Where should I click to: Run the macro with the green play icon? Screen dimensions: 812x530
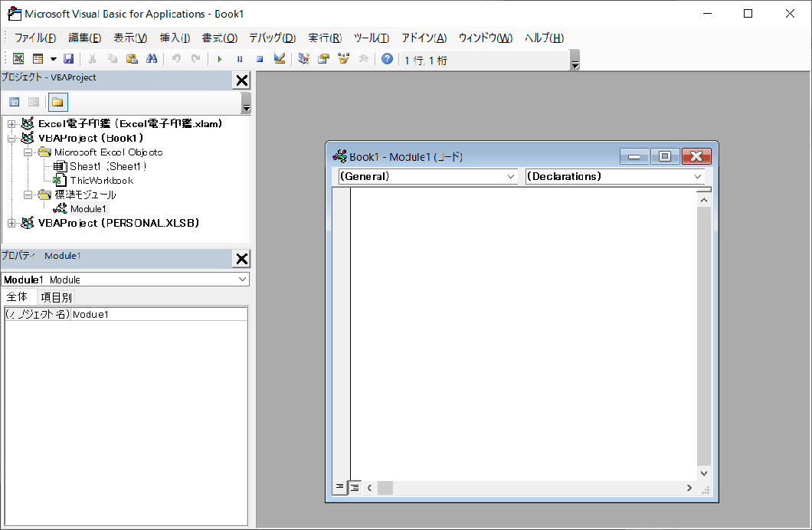click(220, 59)
